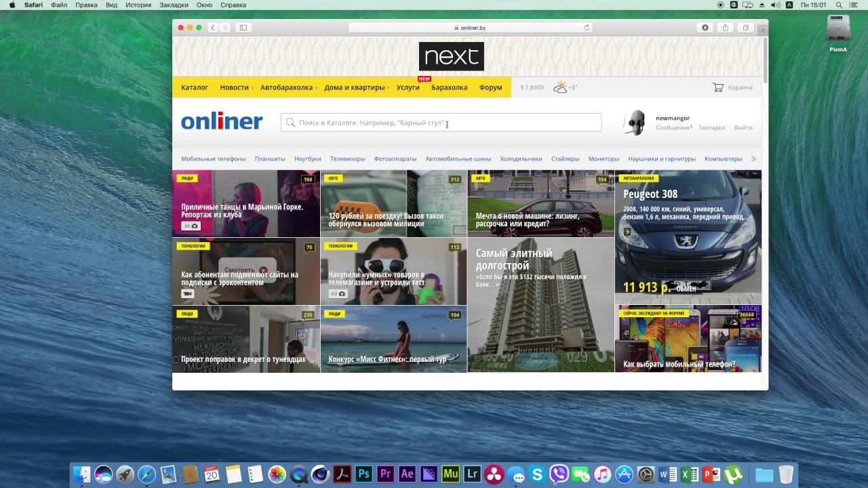Click the dollar exchange rate $ 1,8909
Image resolution: width=868 pixels, height=488 pixels.
coord(532,87)
